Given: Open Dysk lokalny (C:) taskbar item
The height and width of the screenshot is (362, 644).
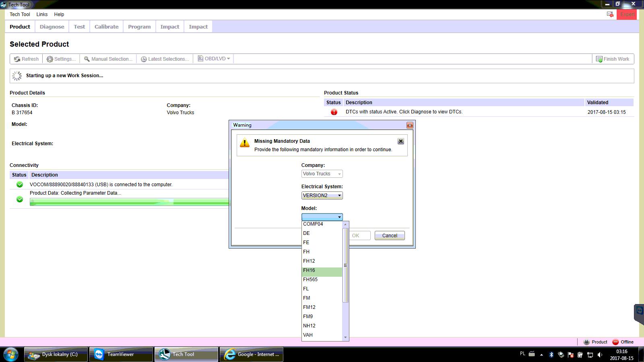Looking at the screenshot, I should pyautogui.click(x=56, y=354).
